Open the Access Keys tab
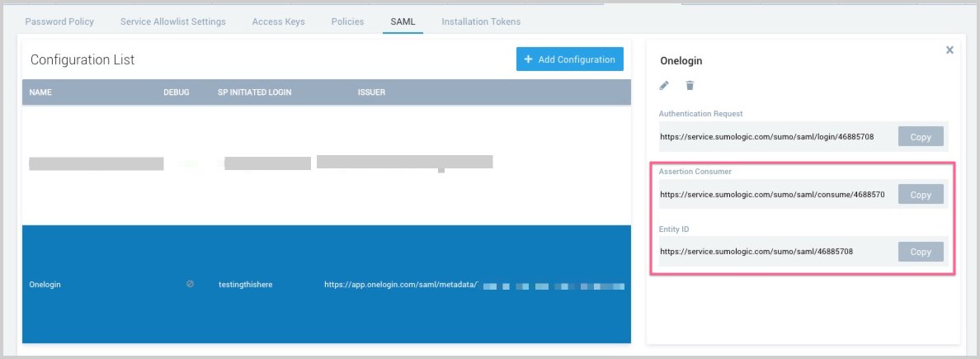This screenshot has width=980, height=359. pos(278,21)
